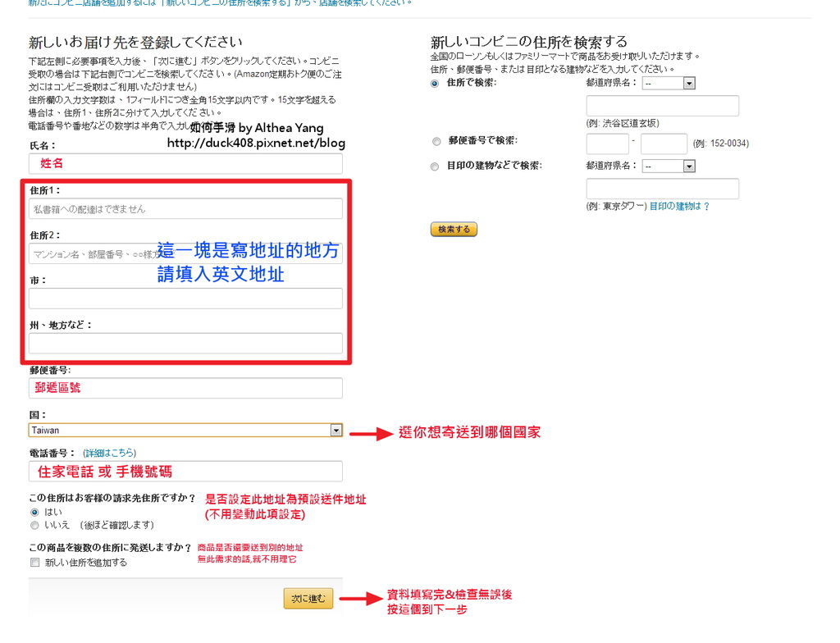Click the second postal code search box
840x643 pixels.
[x=664, y=144]
